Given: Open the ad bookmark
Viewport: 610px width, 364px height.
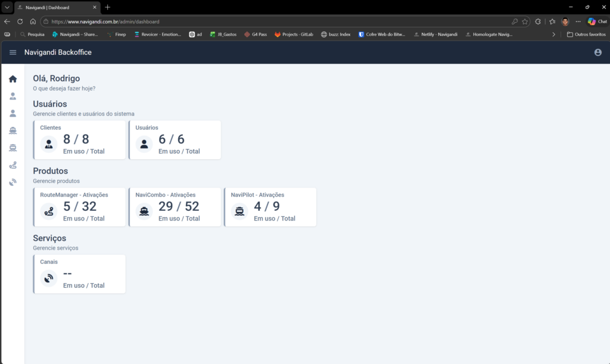Looking at the screenshot, I should (x=195, y=35).
